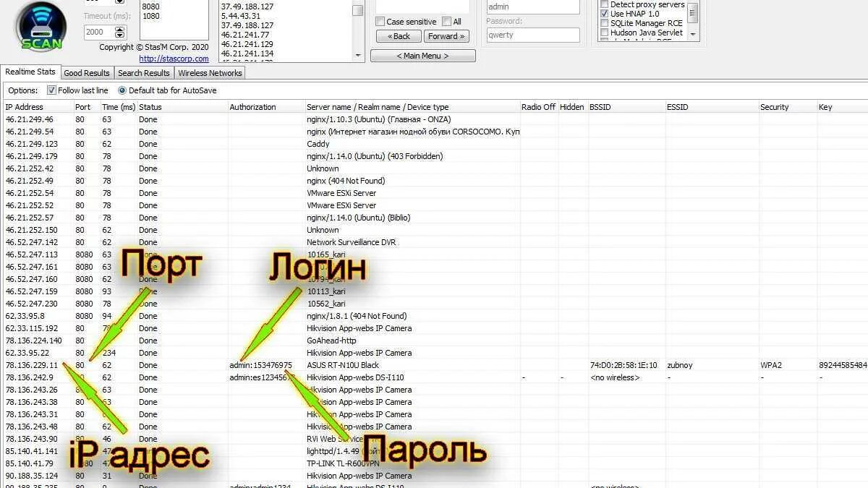This screenshot has width=868, height=488.
Task: Enable Detect proxy servers module
Action: point(605,4)
